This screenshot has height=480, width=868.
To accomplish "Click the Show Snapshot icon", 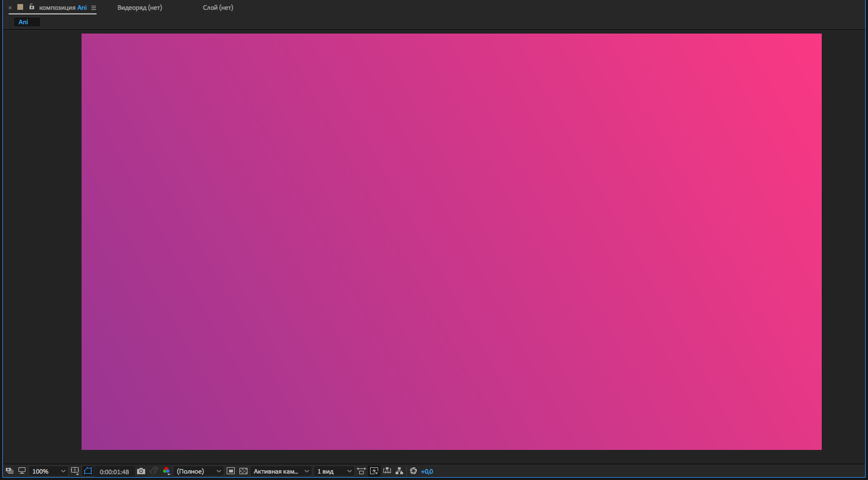I will pyautogui.click(x=154, y=471).
